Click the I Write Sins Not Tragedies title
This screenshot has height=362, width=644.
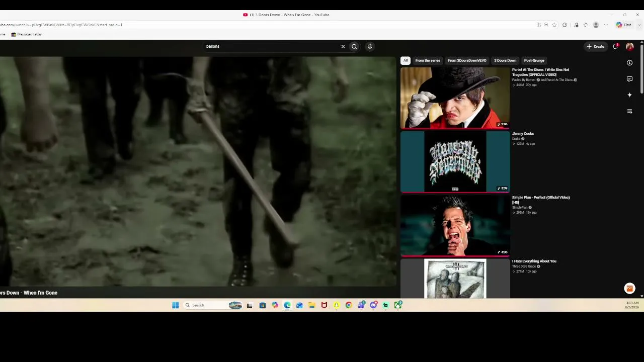(x=540, y=72)
